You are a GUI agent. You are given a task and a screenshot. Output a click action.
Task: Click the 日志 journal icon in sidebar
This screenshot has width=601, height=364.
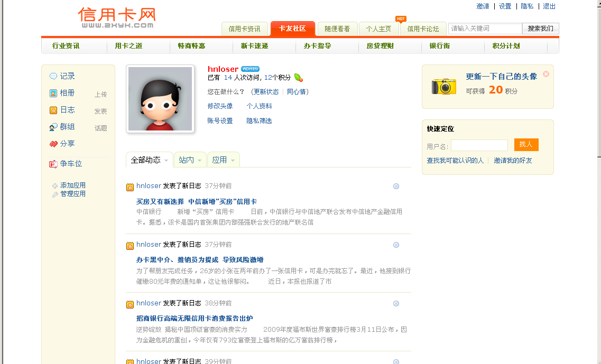click(53, 110)
